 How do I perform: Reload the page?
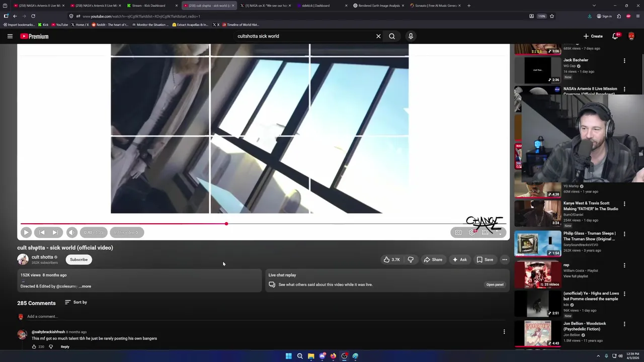tap(33, 16)
